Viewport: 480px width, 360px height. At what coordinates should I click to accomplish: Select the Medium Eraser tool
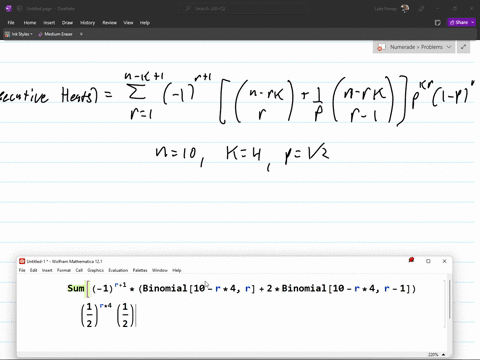(56, 34)
